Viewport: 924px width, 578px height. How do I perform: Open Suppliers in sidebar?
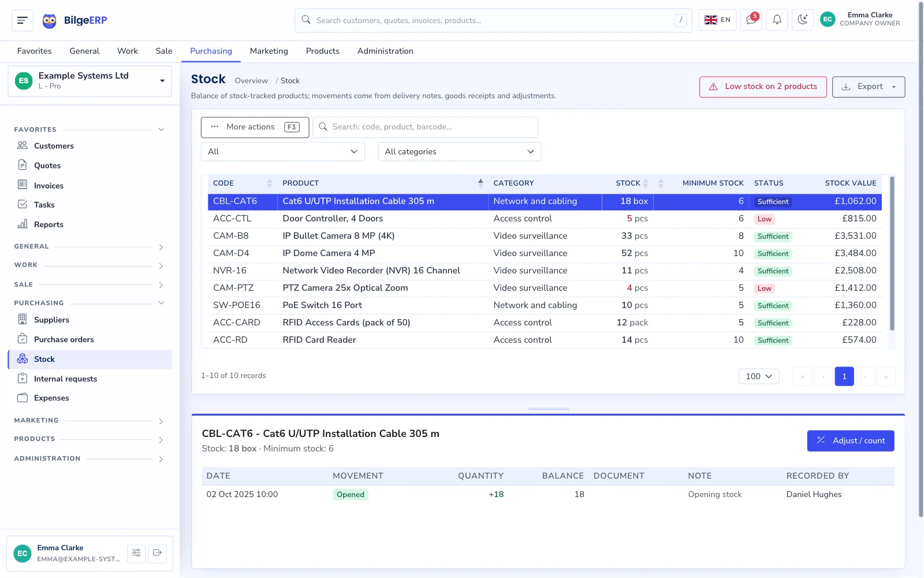(x=51, y=320)
